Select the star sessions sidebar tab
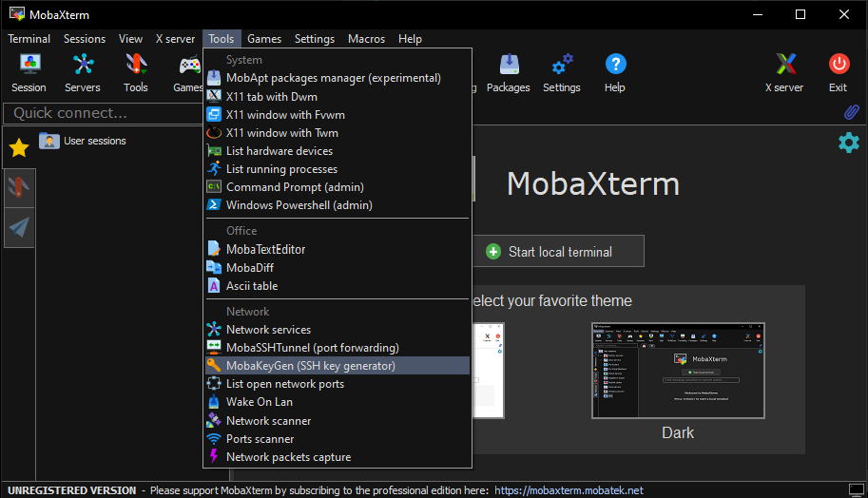 click(18, 148)
